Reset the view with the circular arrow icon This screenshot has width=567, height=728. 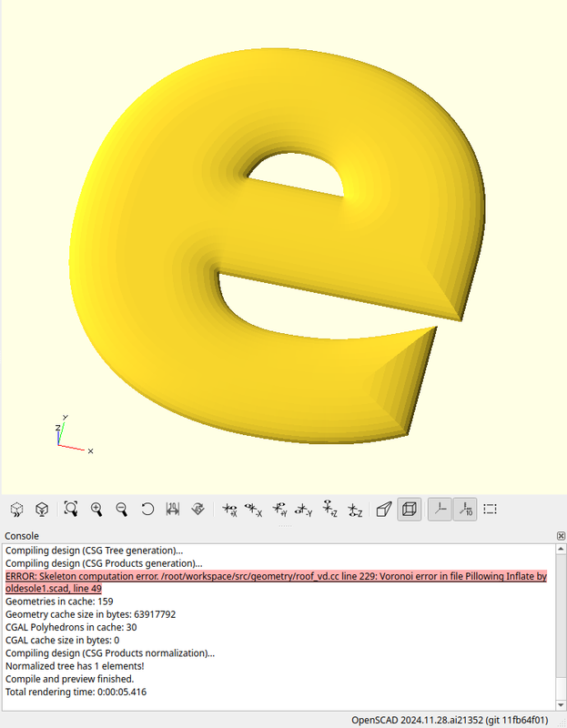coord(147,510)
